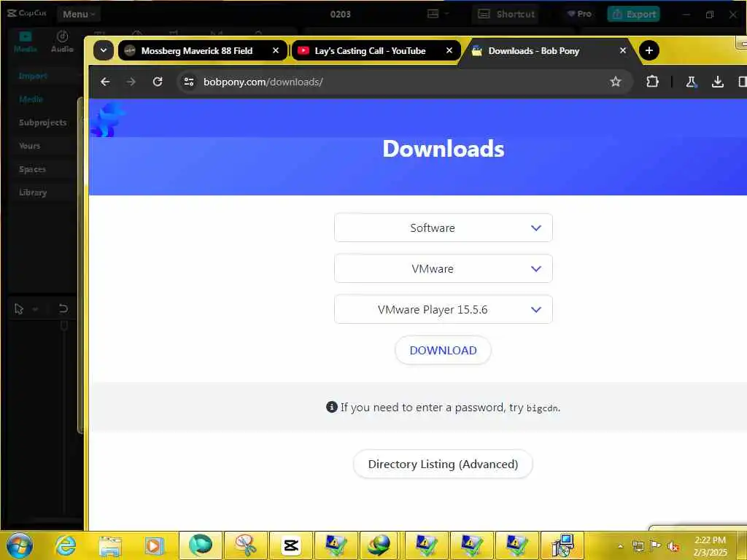This screenshot has height=560, width=747.
Task: Click the CapCut Export button
Action: [x=634, y=15]
